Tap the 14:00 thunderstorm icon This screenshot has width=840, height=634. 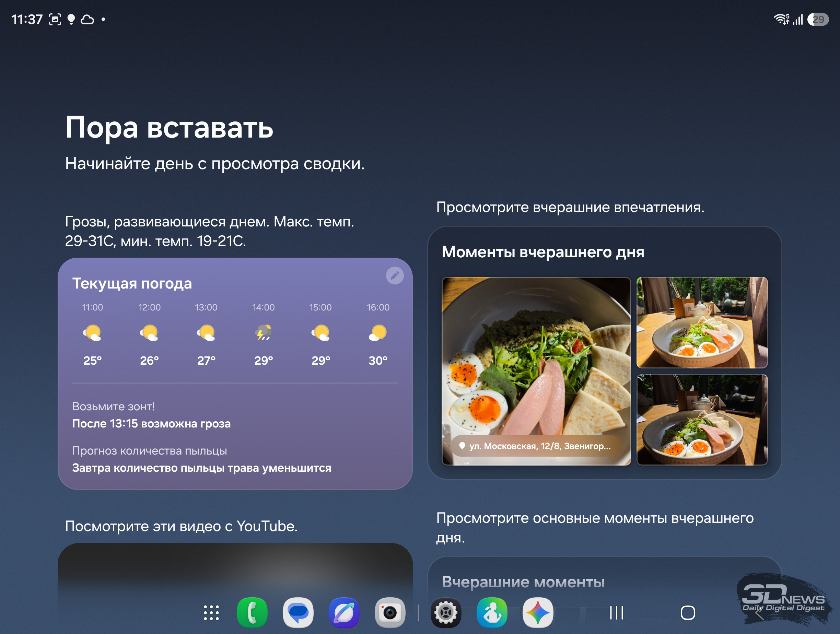coord(263,332)
